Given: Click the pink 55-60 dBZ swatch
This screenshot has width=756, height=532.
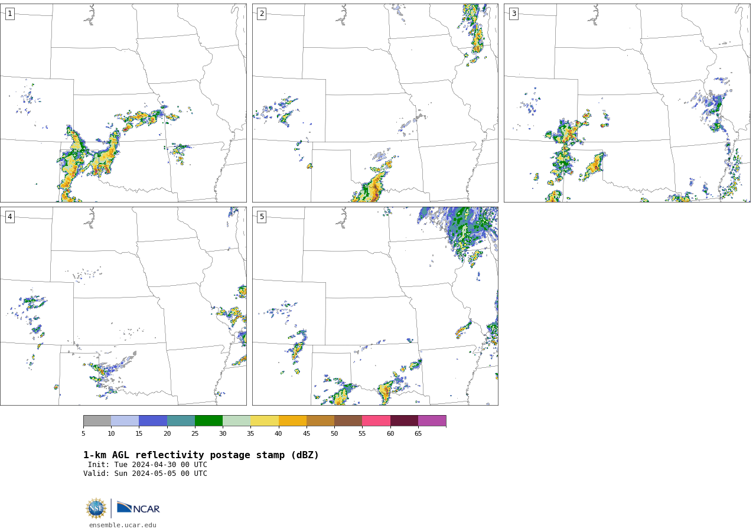Looking at the screenshot, I should 376,420.
